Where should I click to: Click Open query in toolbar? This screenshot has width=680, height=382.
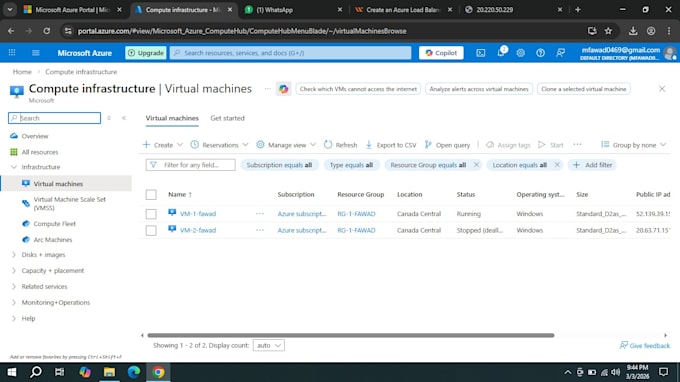point(447,145)
